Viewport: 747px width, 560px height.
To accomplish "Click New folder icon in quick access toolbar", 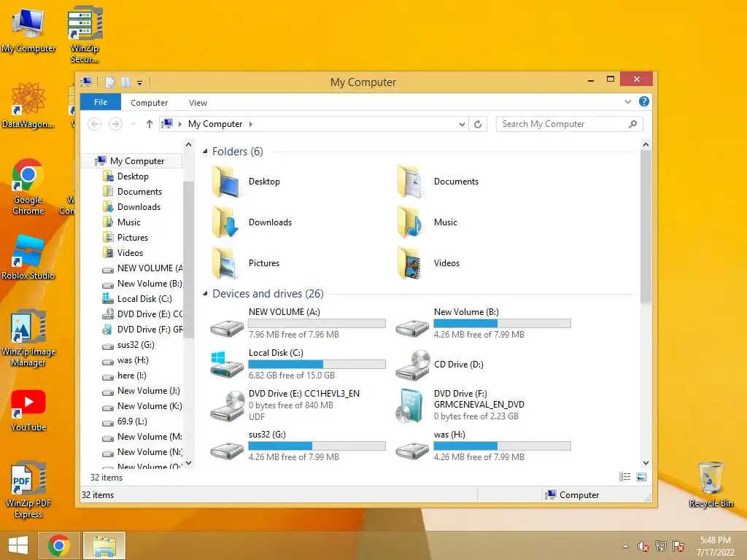I will (125, 82).
